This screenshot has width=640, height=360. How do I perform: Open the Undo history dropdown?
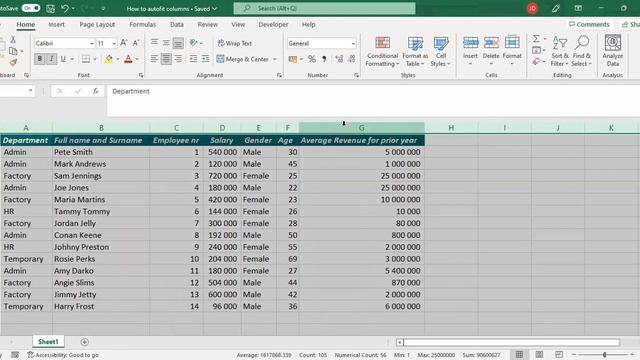click(73, 8)
